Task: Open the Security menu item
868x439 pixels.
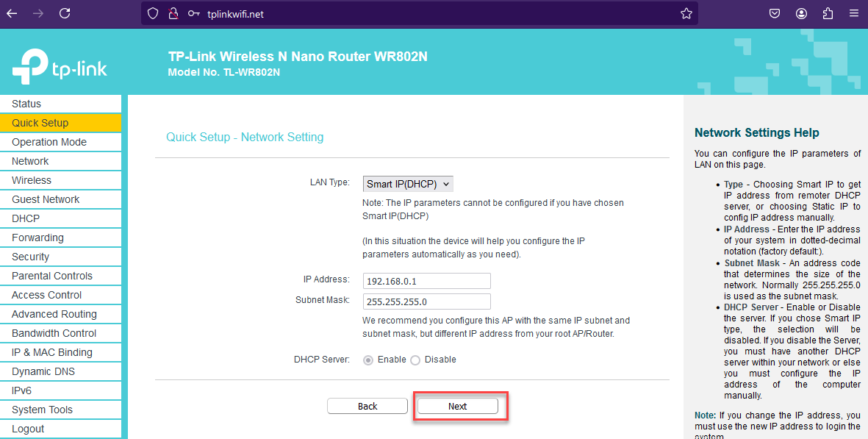Action: coord(60,257)
